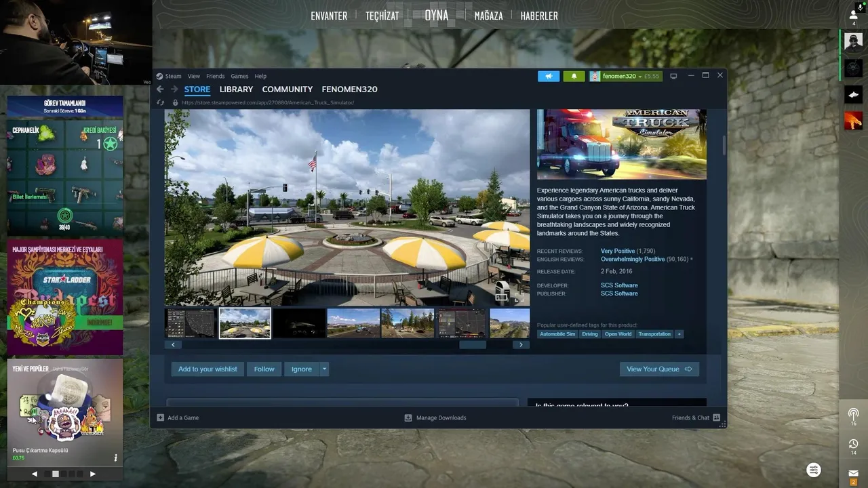Open the Friends menu in Steam

215,76
